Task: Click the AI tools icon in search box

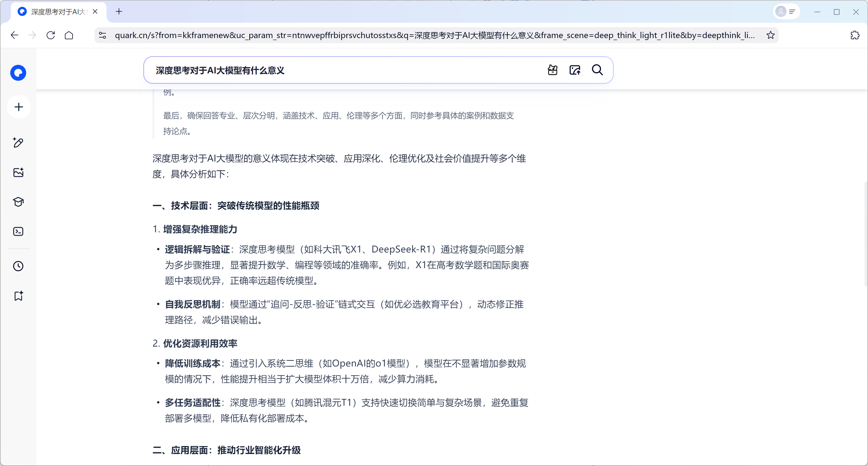Action: 553,70
